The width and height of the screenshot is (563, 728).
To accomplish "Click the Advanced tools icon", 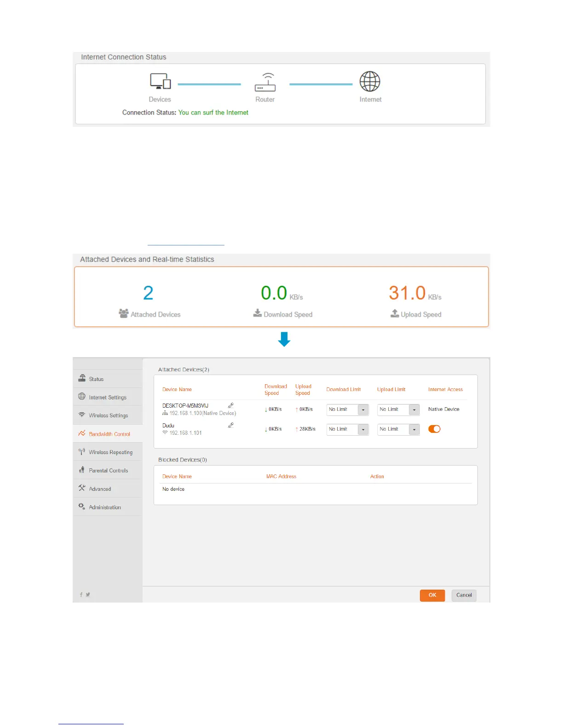I will tap(82, 488).
